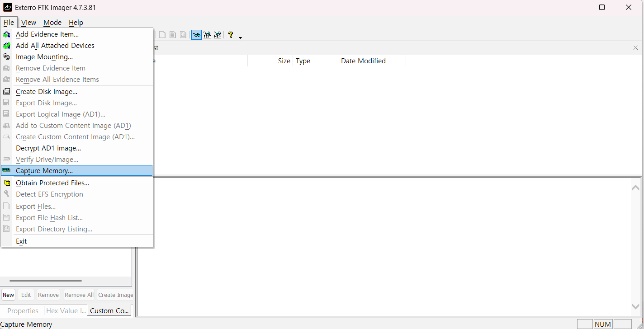Click the Remove Evidence Item icon
The width and height of the screenshot is (644, 329).
click(6, 68)
